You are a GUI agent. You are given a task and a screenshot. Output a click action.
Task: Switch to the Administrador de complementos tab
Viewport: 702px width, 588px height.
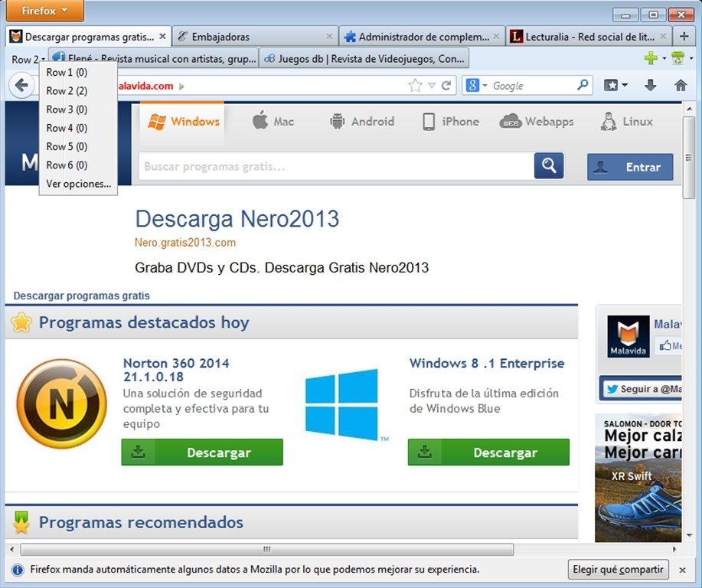422,36
